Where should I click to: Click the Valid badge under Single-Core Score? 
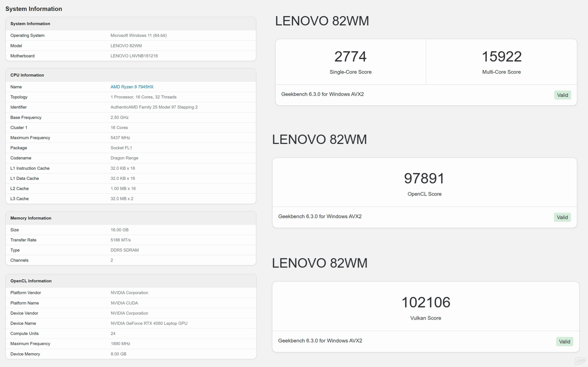(562, 95)
